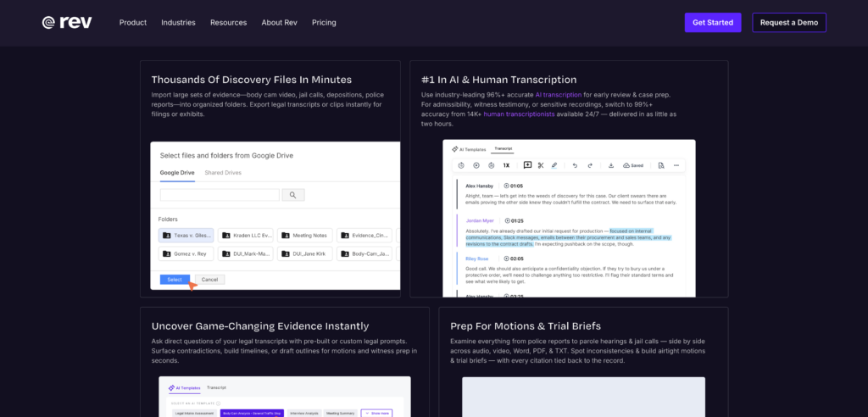The height and width of the screenshot is (417, 868).
Task: Switch to the Shared Drives tab
Action: click(x=223, y=173)
